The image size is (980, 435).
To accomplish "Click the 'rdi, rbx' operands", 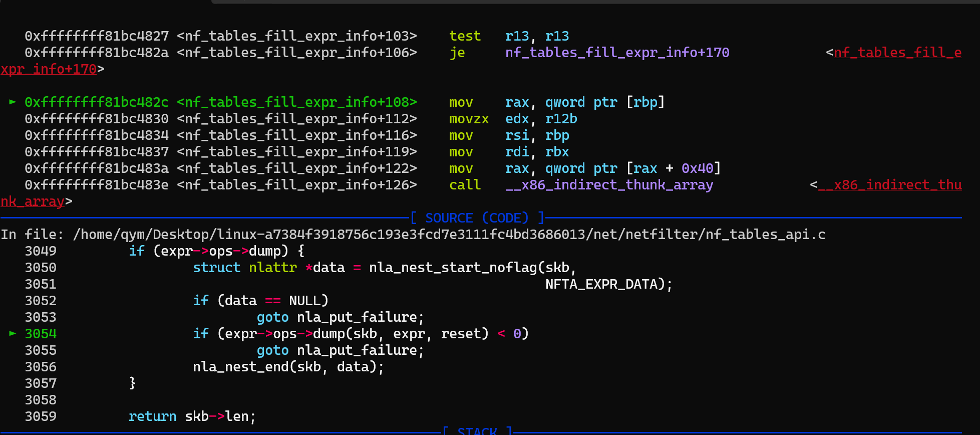I will (x=537, y=152).
